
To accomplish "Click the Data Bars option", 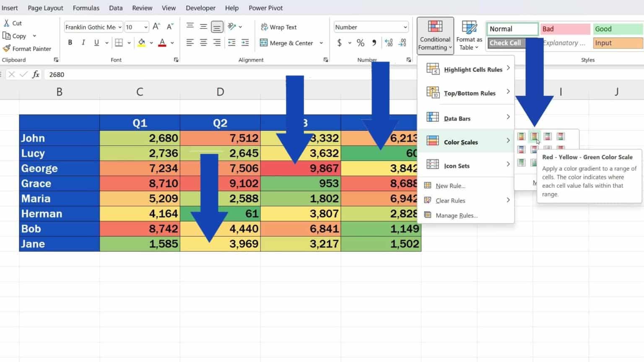I will coord(457,118).
